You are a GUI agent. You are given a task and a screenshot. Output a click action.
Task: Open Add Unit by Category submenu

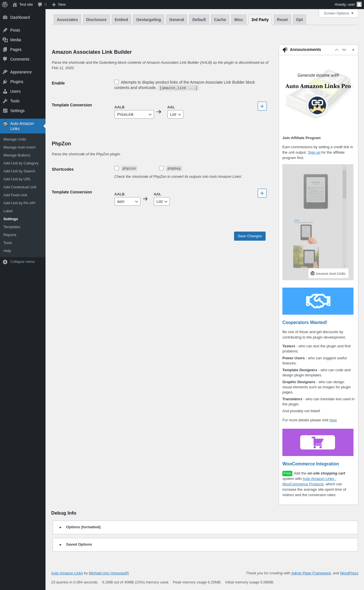21,163
